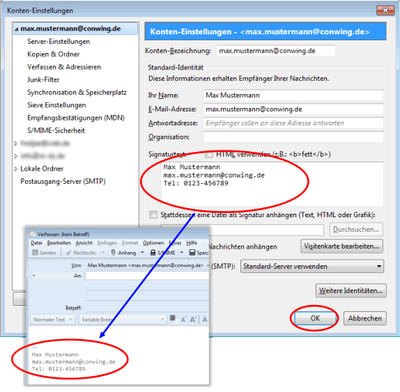Select Postausgang-Server (SMTP) in the sidebar
This screenshot has width=400, height=392.
(63, 181)
